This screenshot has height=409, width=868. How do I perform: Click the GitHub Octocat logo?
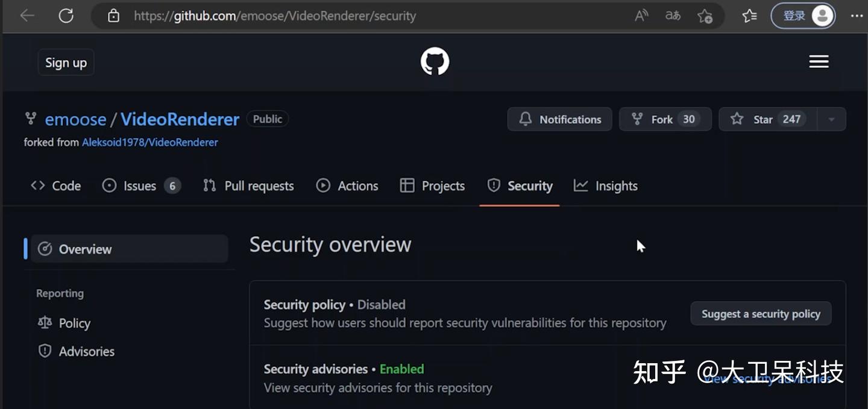click(435, 61)
